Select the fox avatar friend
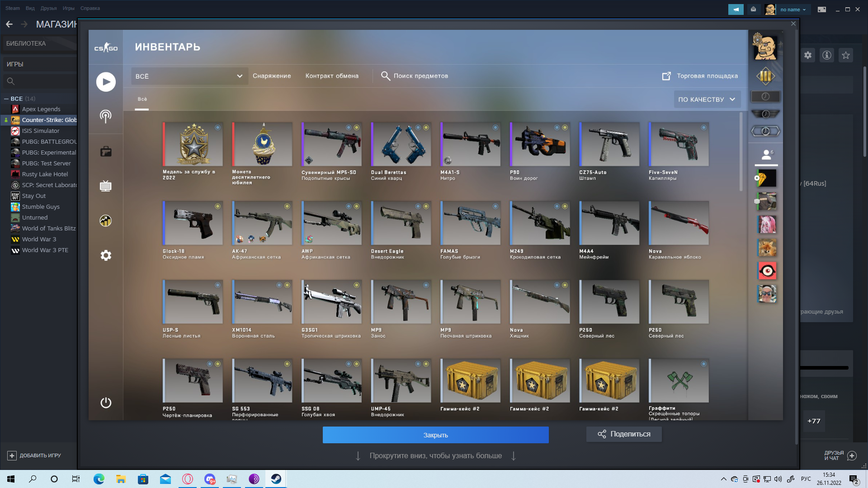The height and width of the screenshot is (488, 868). [767, 248]
